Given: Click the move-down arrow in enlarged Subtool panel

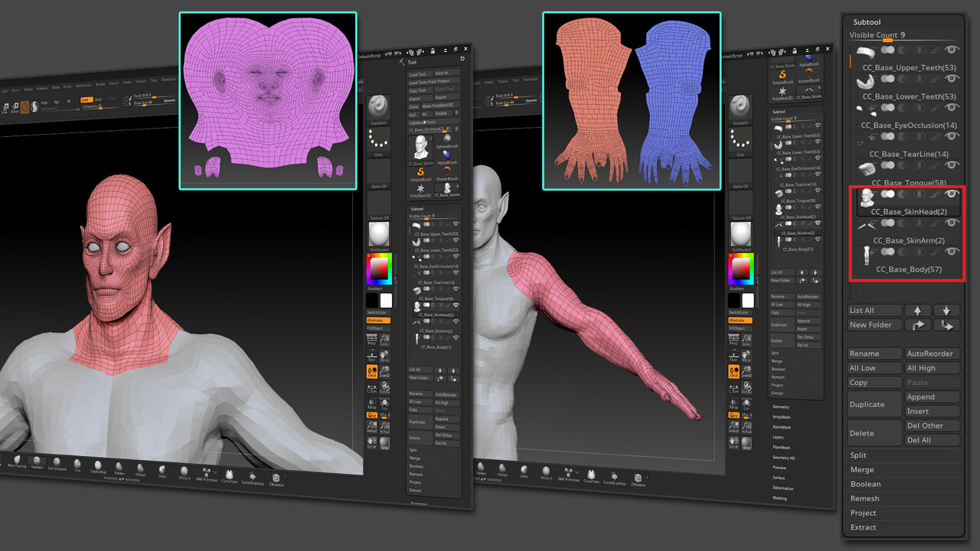Looking at the screenshot, I should tap(947, 310).
